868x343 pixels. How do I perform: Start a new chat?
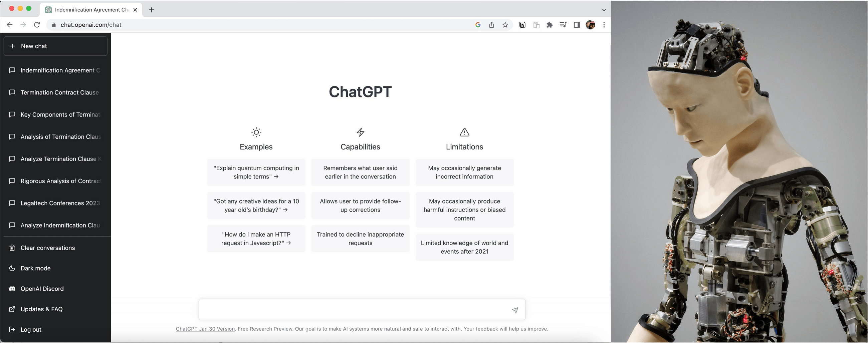click(55, 46)
